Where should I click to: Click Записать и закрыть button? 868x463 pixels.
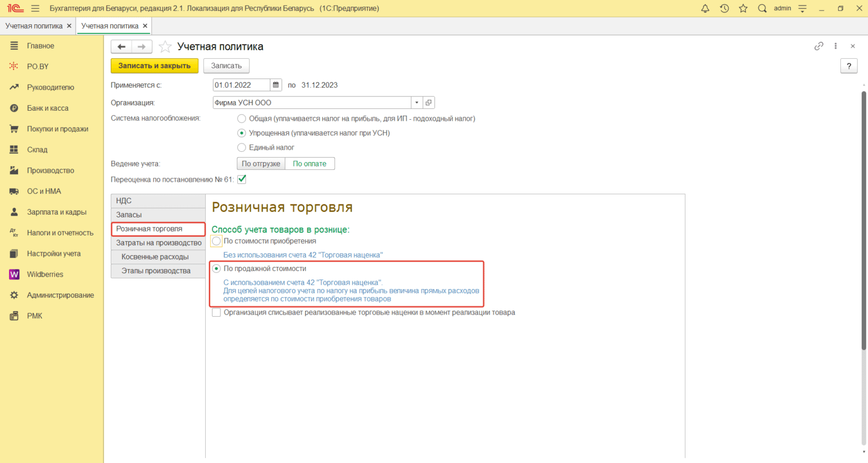154,66
